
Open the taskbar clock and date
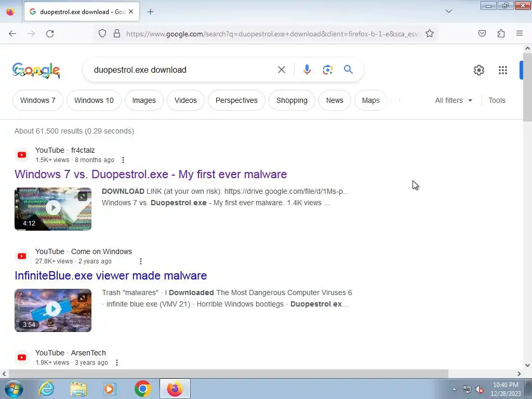[x=506, y=389]
